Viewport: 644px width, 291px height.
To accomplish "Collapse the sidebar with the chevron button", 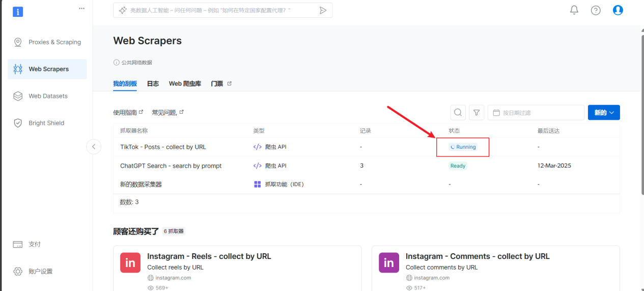I will (x=94, y=147).
